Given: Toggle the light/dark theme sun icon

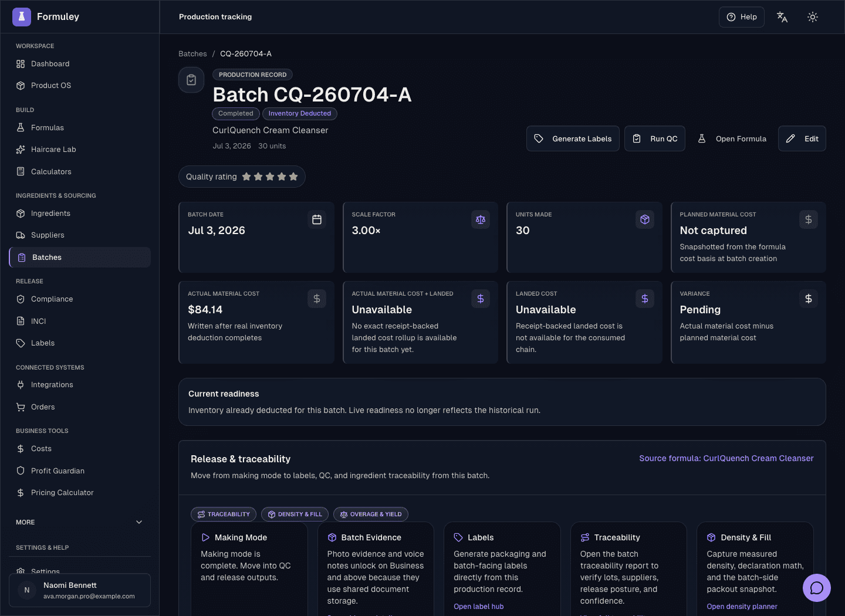Looking at the screenshot, I should (x=813, y=17).
